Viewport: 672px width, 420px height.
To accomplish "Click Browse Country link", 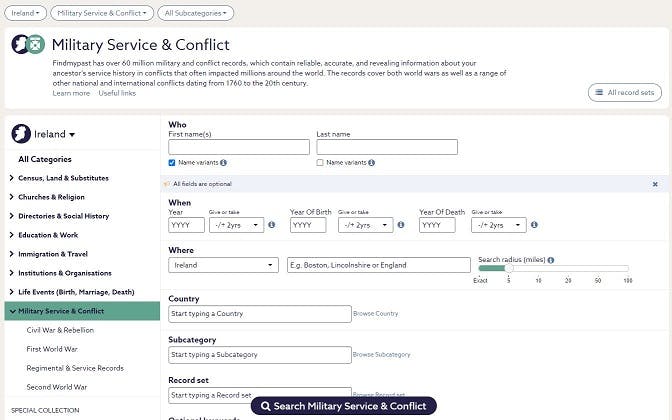I will (x=375, y=314).
